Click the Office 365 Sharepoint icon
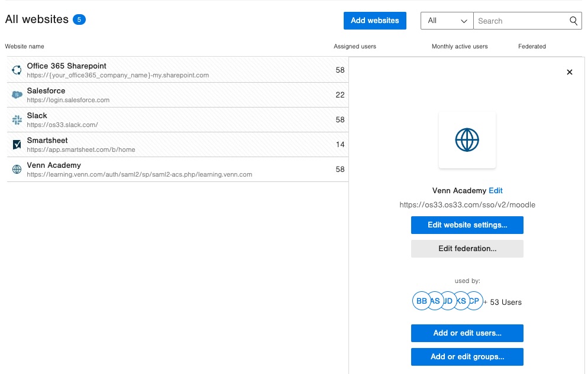The width and height of the screenshot is (588, 374). (x=17, y=70)
